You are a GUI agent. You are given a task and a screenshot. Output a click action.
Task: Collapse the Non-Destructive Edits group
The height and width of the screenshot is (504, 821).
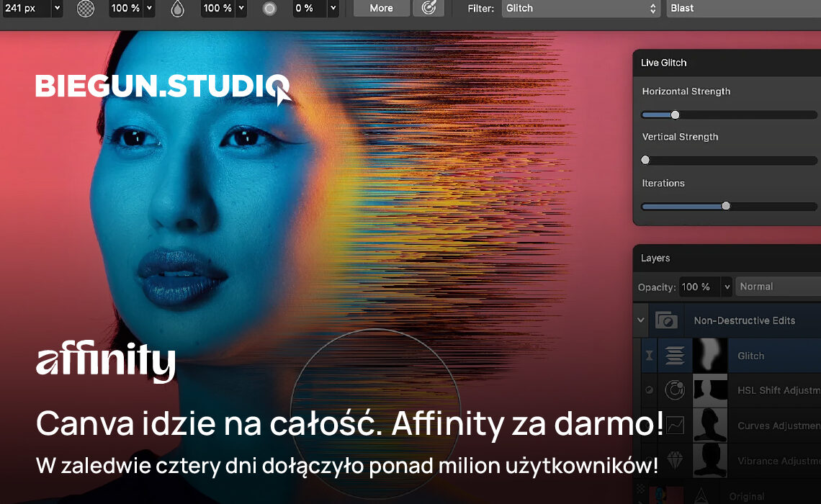(x=640, y=320)
